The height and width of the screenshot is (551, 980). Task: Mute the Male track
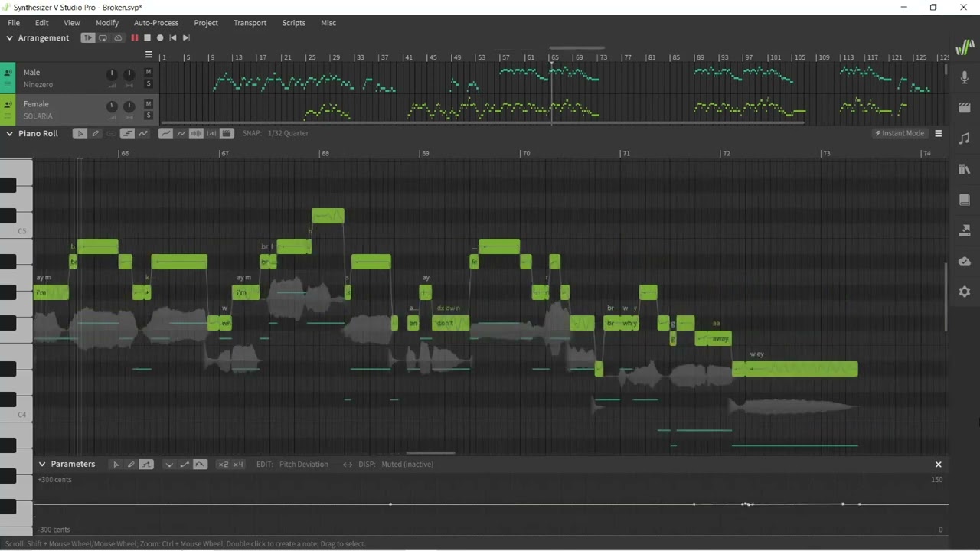[x=149, y=72]
